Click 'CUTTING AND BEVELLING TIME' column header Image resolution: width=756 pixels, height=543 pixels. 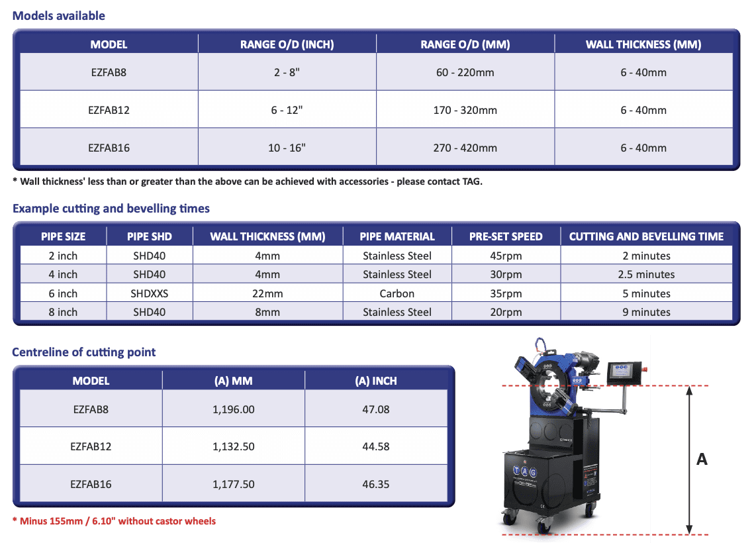(x=647, y=236)
